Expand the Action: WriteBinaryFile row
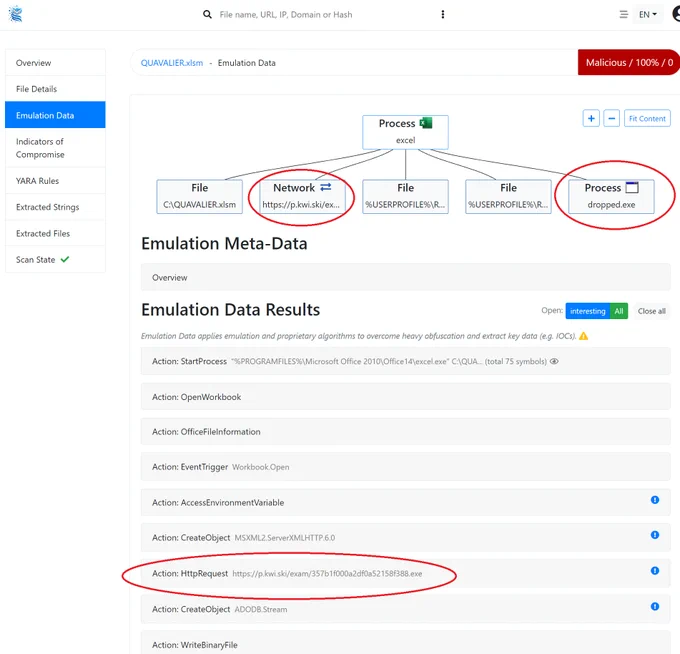680x654 pixels. pos(405,643)
